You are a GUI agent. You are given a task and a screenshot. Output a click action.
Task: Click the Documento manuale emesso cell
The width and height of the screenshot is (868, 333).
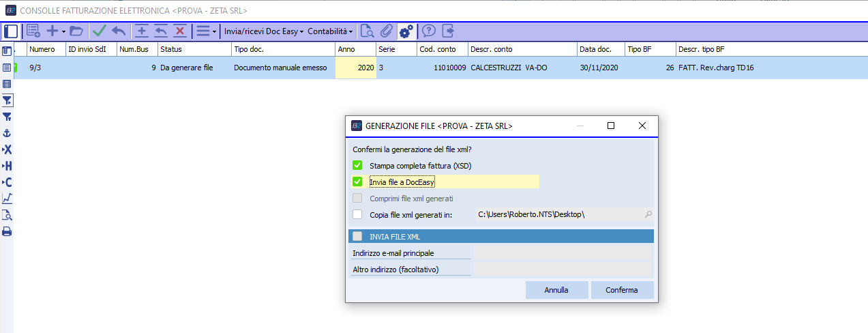[x=283, y=68]
